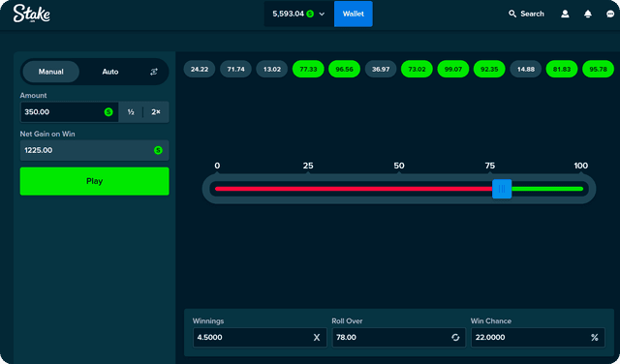Click the 0 scale label
620x364 pixels.
(217, 166)
